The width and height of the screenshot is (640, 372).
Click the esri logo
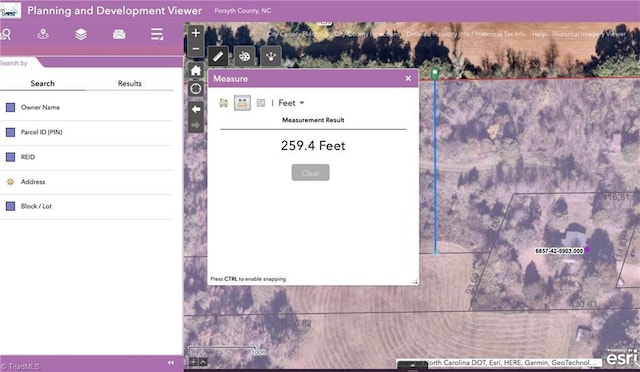621,357
